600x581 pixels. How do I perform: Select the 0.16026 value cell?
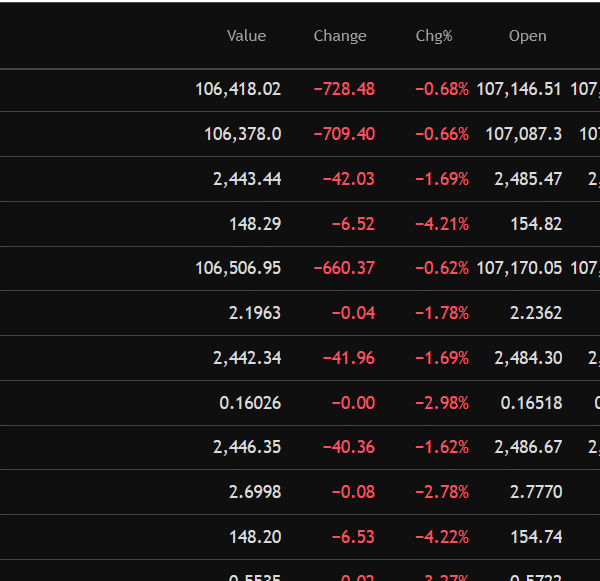point(250,403)
